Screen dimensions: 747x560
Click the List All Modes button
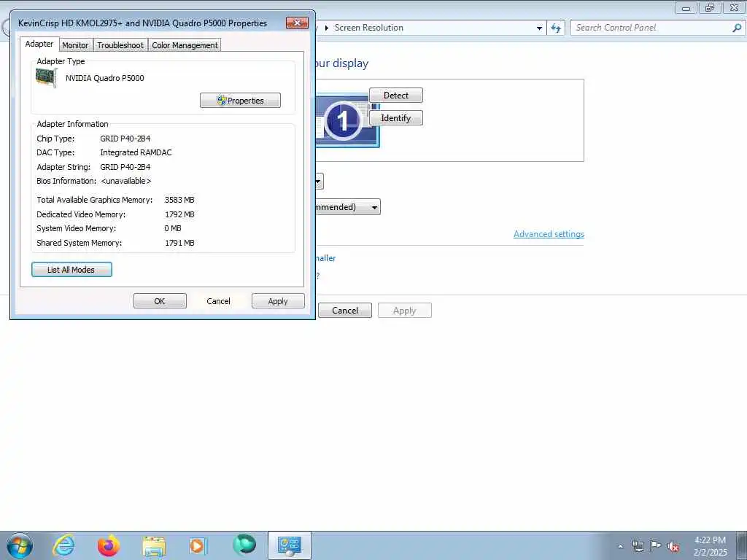[71, 270]
